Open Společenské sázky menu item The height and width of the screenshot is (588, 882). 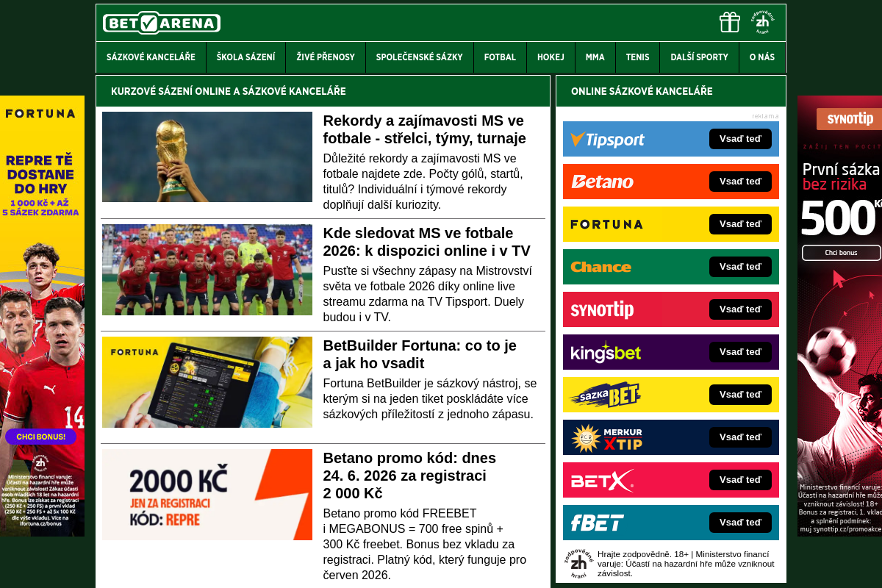(420, 57)
